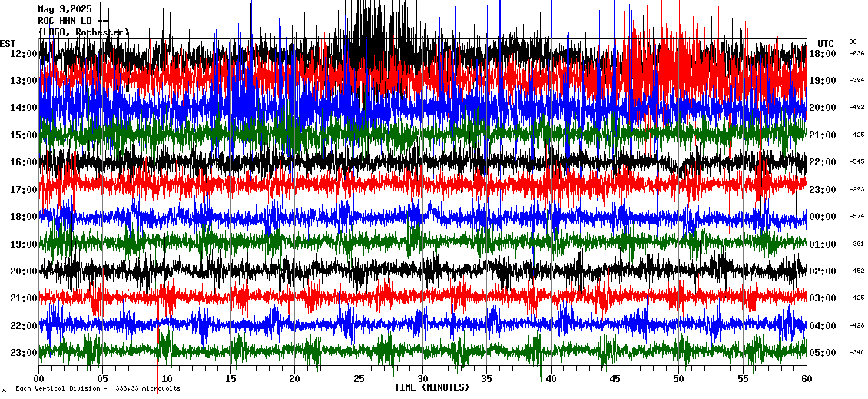Click the UTC time zone header
868x399 pixels.
(x=826, y=43)
